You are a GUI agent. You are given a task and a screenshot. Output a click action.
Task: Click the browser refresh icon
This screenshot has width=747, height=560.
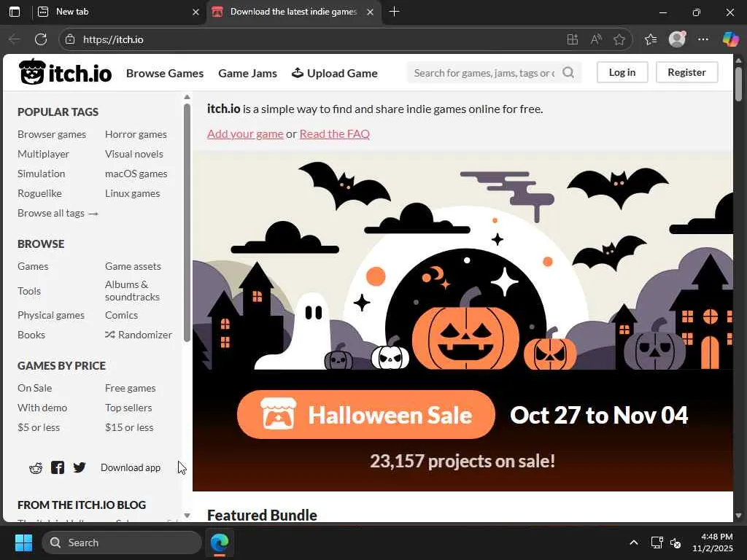[x=41, y=39]
